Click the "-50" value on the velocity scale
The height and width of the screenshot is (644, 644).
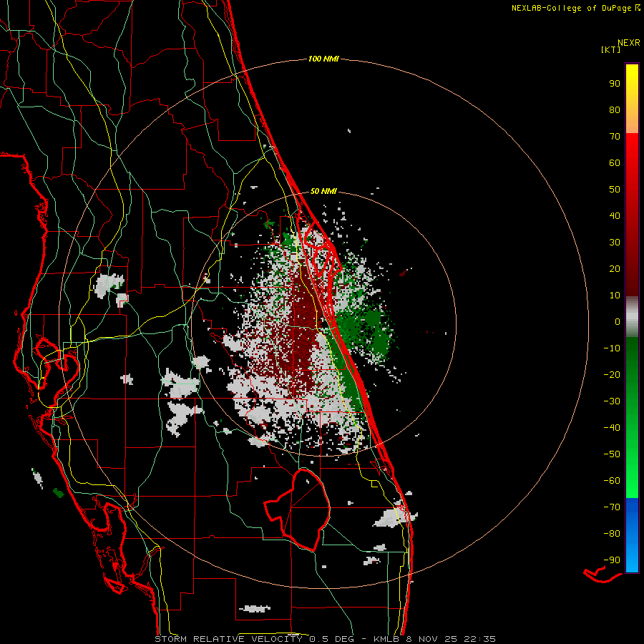[612, 454]
